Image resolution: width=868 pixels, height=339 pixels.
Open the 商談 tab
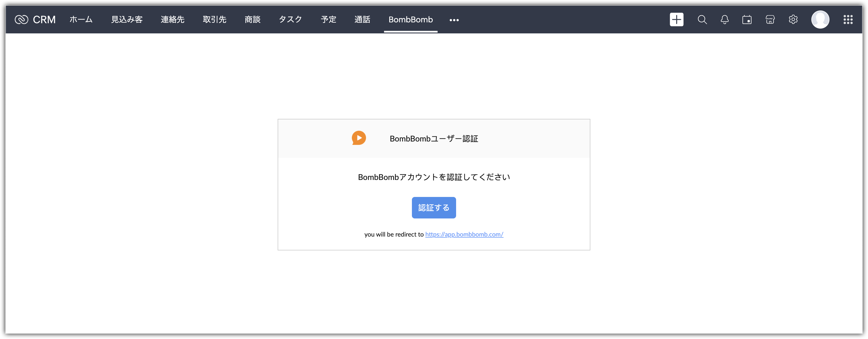pyautogui.click(x=252, y=20)
